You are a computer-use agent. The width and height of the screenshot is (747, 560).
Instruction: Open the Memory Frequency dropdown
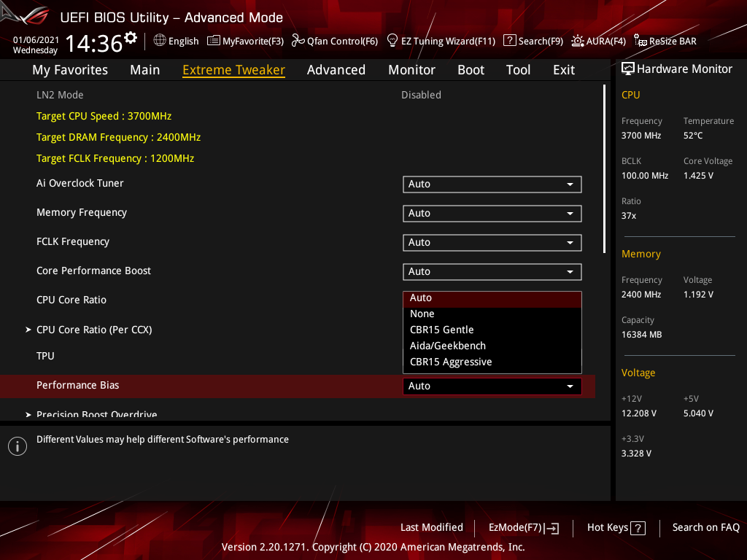click(x=492, y=214)
